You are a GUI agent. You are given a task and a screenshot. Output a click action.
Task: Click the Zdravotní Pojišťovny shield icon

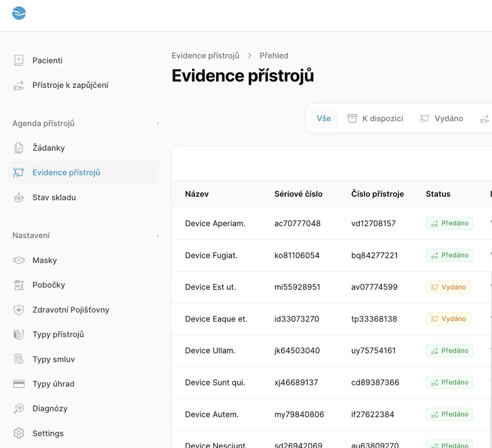pyautogui.click(x=19, y=310)
